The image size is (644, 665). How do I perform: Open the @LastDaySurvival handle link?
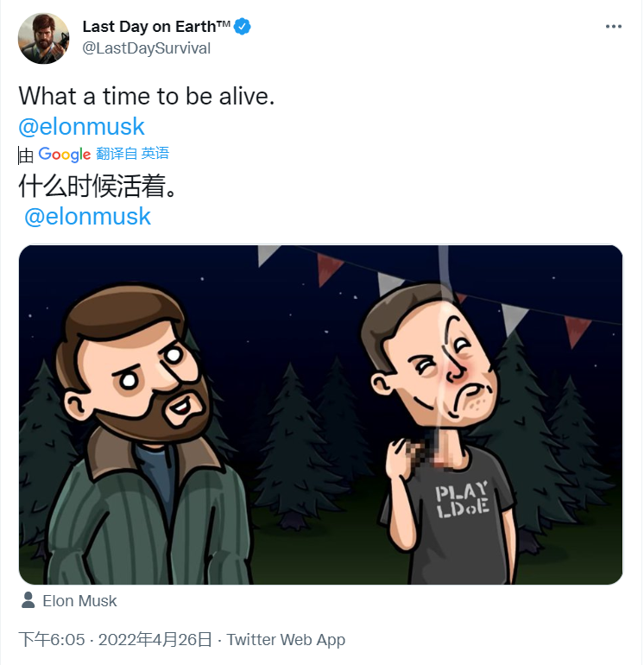pyautogui.click(x=146, y=48)
